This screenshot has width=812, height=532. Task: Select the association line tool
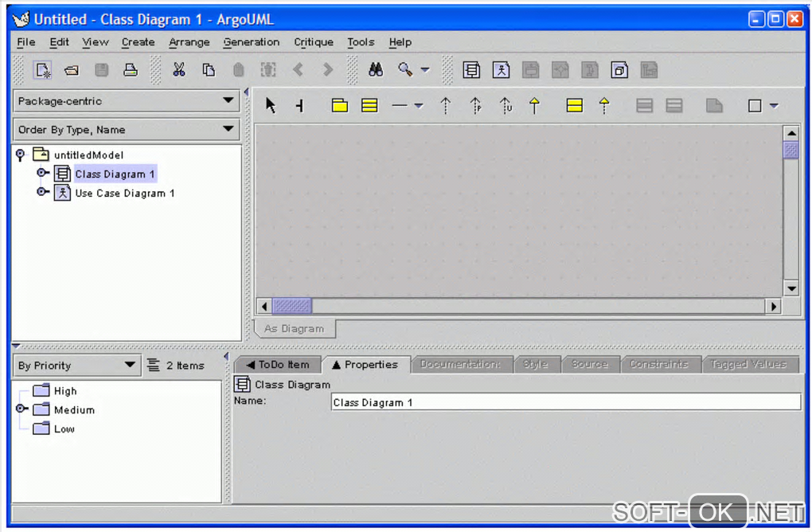[x=400, y=106]
